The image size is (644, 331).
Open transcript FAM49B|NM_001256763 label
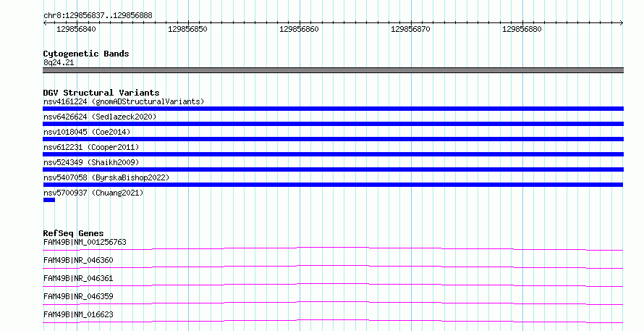coord(85,242)
